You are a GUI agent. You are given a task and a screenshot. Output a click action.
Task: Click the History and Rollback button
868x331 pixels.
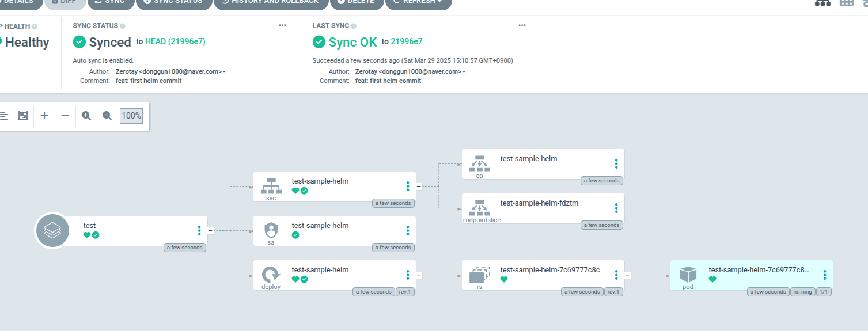[x=271, y=2]
